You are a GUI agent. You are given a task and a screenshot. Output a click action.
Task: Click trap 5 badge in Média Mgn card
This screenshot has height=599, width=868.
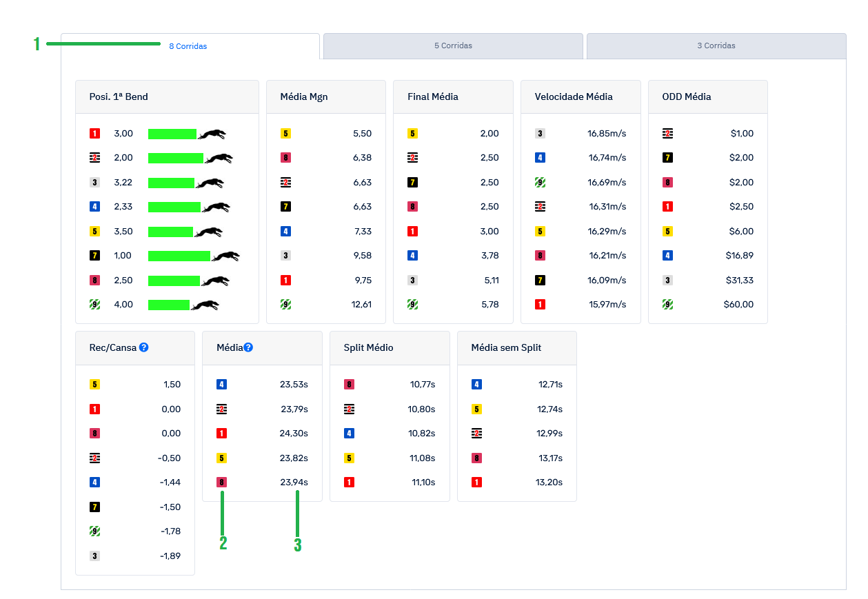tap(285, 134)
